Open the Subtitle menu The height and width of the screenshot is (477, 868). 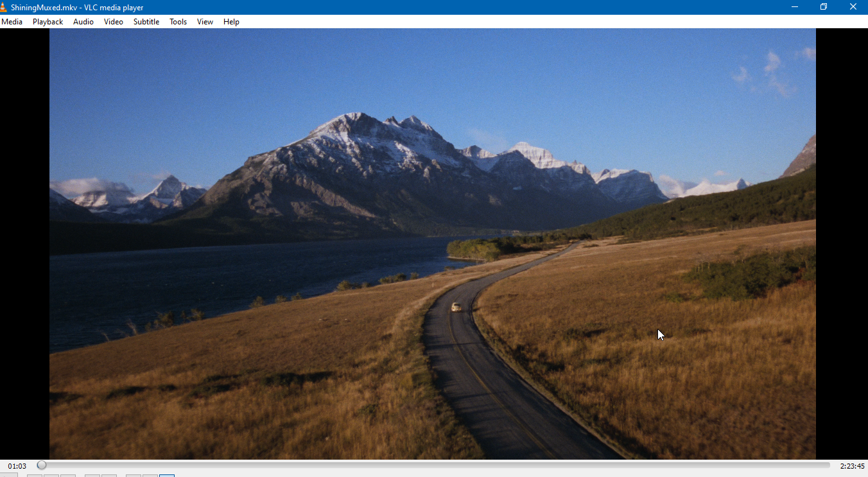146,22
